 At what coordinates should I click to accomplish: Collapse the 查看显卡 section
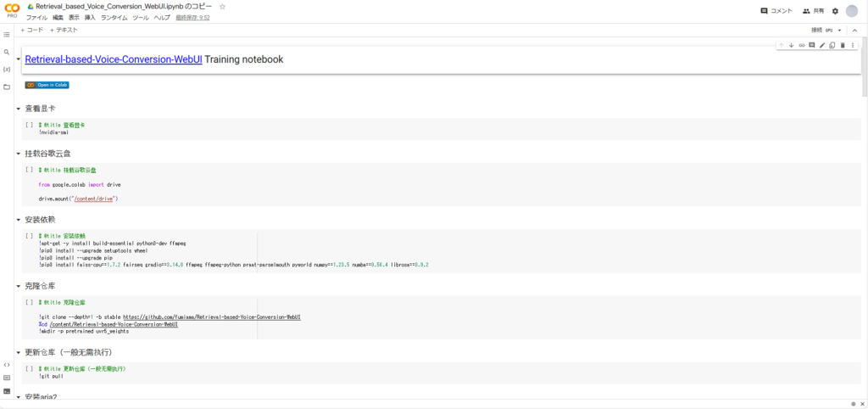point(19,109)
